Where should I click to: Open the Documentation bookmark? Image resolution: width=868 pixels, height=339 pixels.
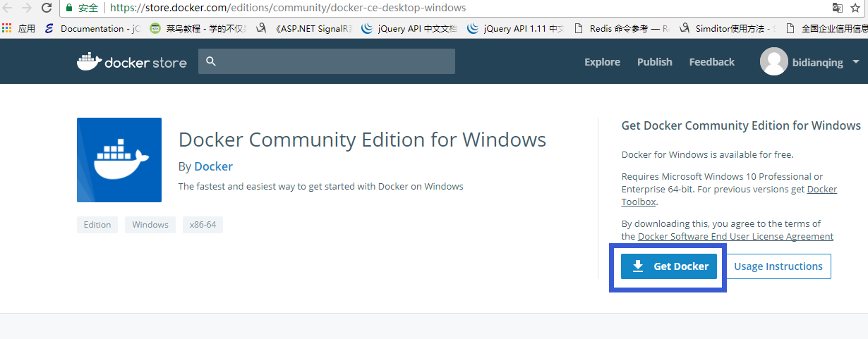point(92,29)
